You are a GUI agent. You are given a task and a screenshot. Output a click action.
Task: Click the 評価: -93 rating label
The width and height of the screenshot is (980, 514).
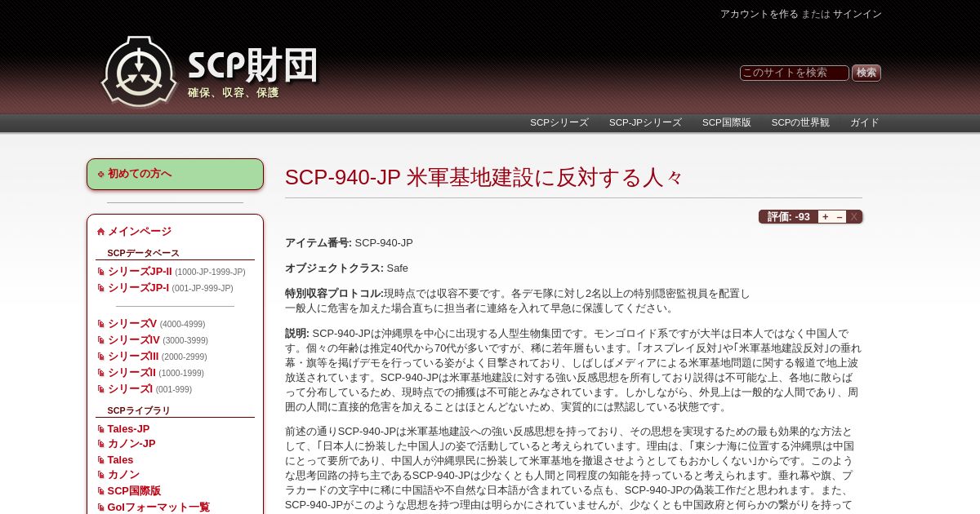(x=788, y=217)
